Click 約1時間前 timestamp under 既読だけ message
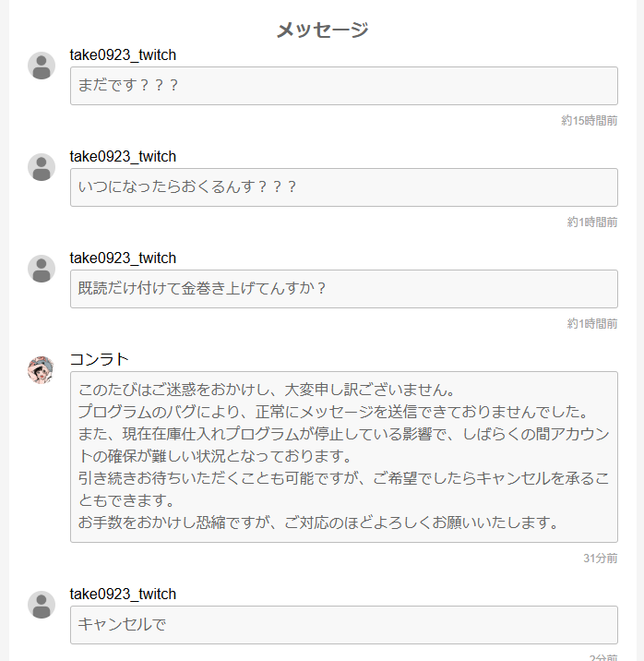The image size is (644, 661). [x=592, y=324]
